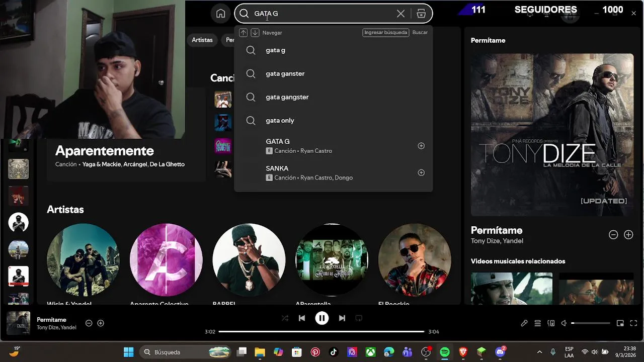
Task: Open song SANKA by Ryan Castro, Dongo
Action: (333, 172)
